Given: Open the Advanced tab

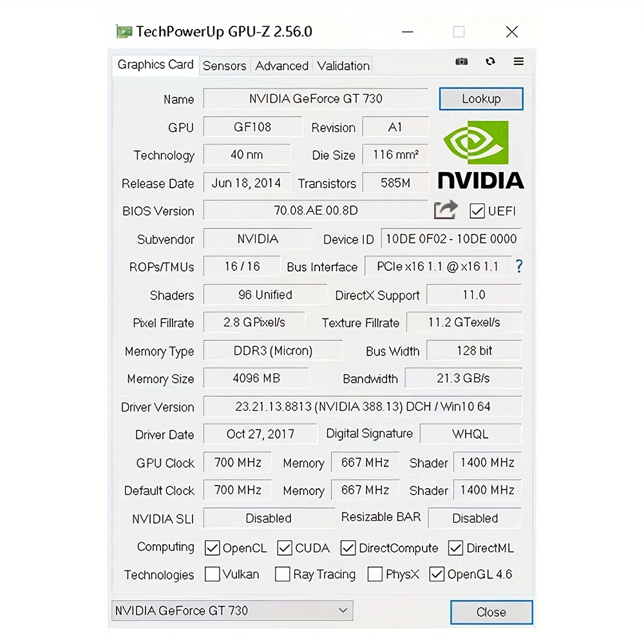Looking at the screenshot, I should 281,66.
